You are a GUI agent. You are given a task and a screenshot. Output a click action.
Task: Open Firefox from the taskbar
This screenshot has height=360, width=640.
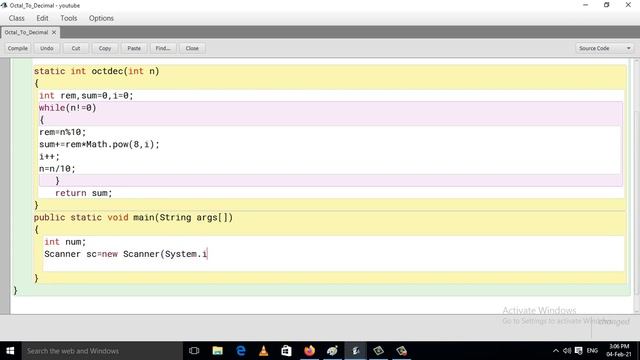309,351
